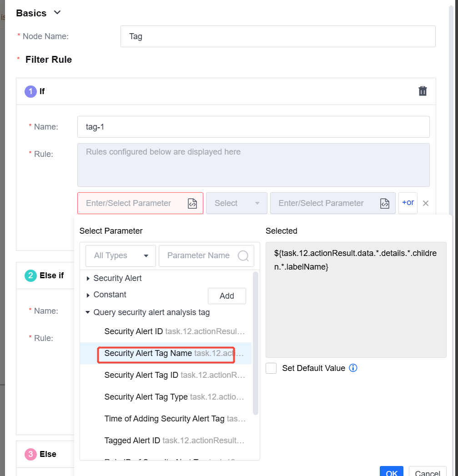Click the Filter Rule heading
Viewport: 458px width, 476px height.
(x=49, y=60)
